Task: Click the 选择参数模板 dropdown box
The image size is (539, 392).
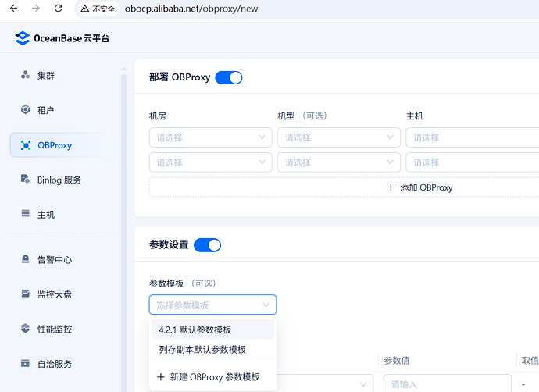Action: (212, 305)
